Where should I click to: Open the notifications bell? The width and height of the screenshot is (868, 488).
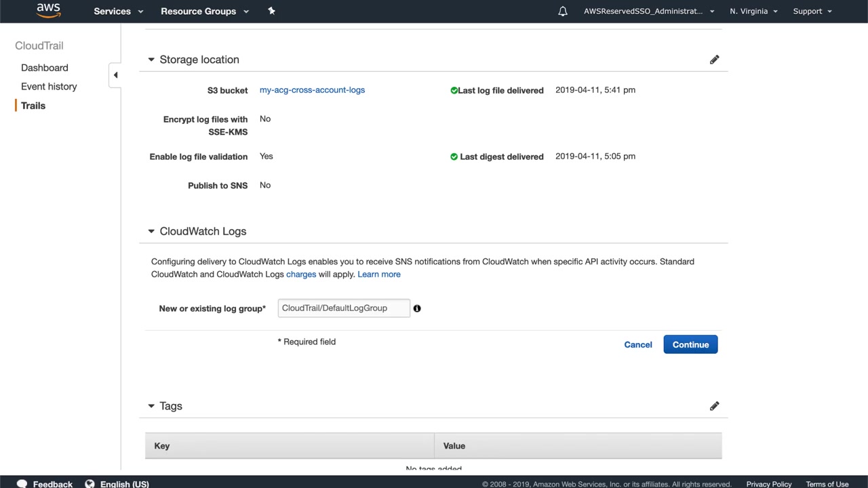tap(563, 12)
